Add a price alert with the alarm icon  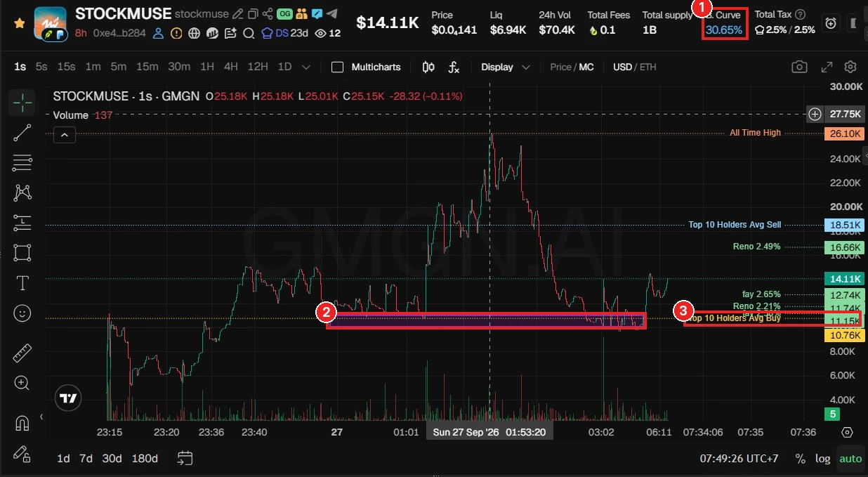pyautogui.click(x=831, y=23)
